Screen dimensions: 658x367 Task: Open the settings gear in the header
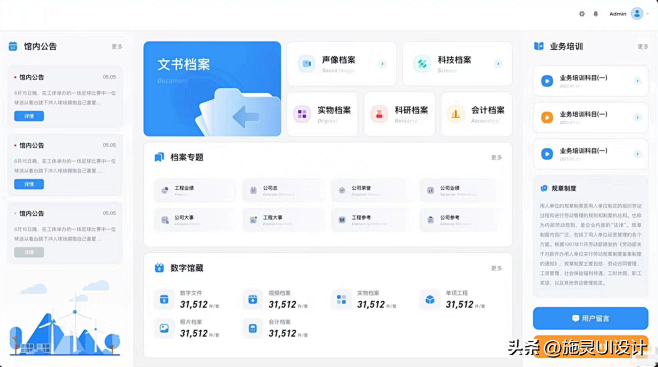pyautogui.click(x=582, y=14)
